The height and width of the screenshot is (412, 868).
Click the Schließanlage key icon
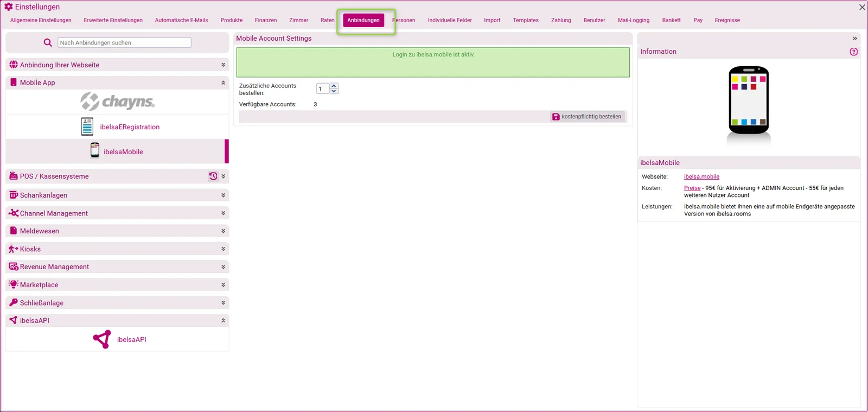coord(14,302)
